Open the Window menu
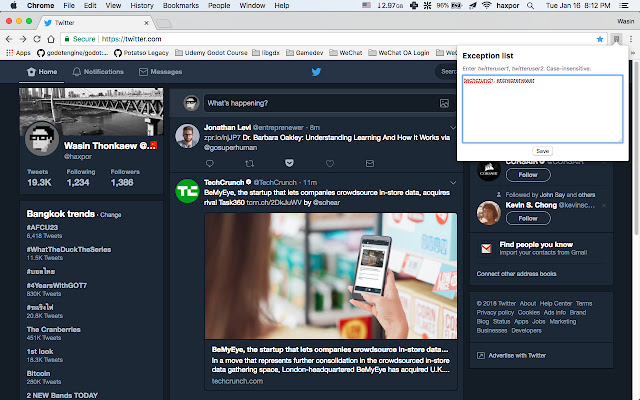This screenshot has width=640, height=400. pos(252,5)
